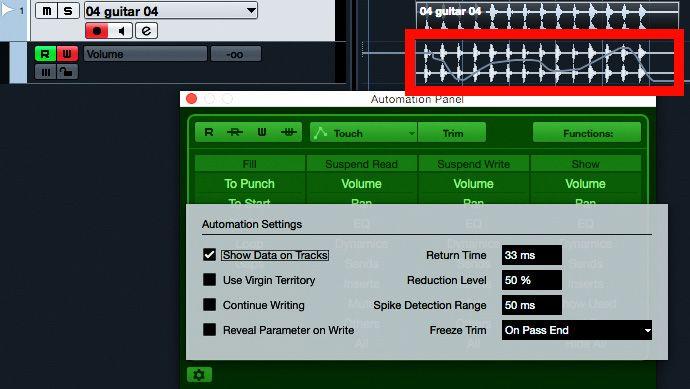The image size is (690, 389).
Task: Select the Suspend Read column header
Action: point(361,164)
